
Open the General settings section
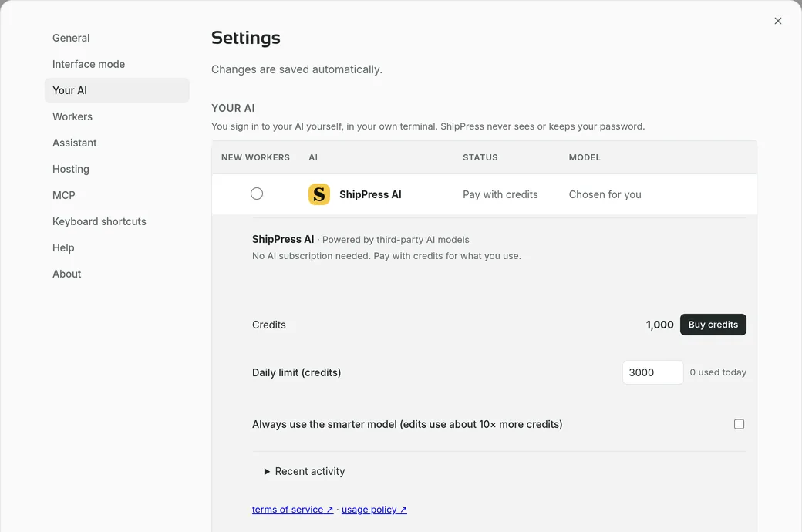[x=117, y=38]
